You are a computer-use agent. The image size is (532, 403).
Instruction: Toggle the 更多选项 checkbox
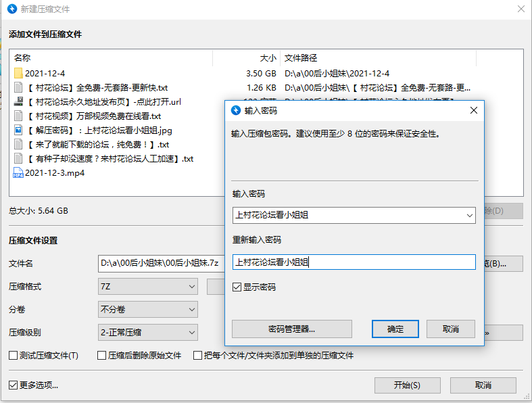pos(14,385)
